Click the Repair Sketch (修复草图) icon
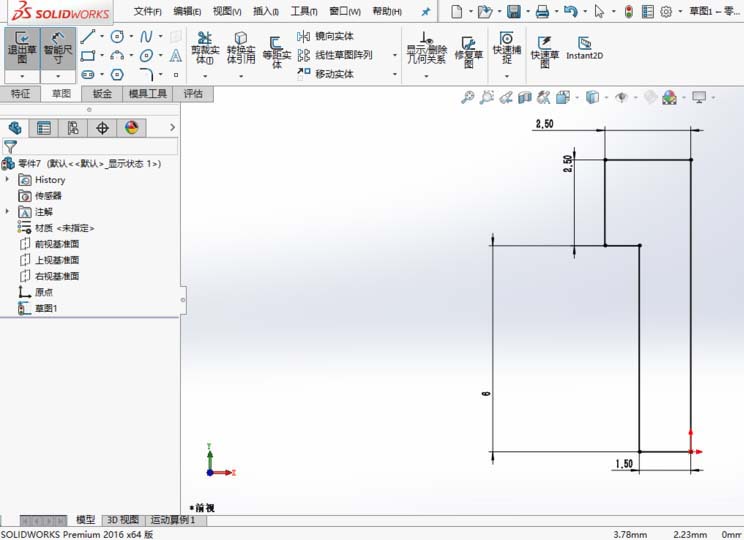 pyautogui.click(x=467, y=47)
